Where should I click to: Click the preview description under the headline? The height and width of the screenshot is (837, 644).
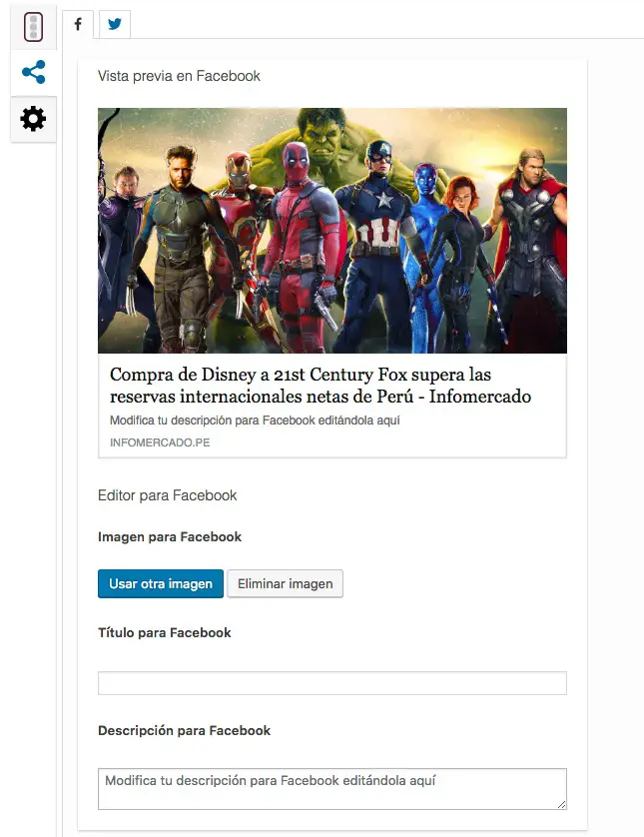point(255,420)
